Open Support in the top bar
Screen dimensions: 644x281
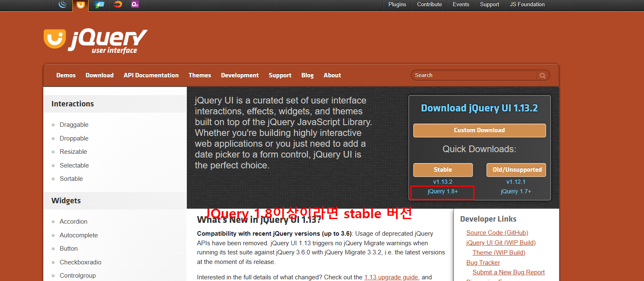(489, 5)
